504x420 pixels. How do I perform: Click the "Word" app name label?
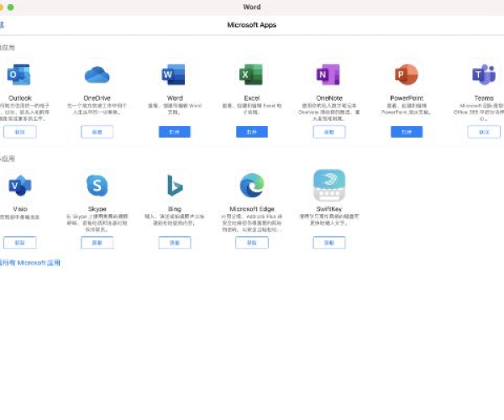(x=175, y=98)
